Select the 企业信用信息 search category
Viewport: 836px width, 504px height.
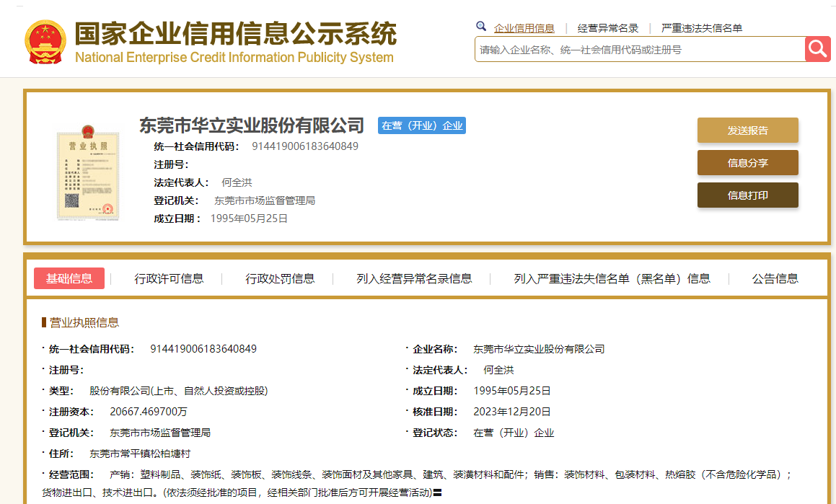524,28
